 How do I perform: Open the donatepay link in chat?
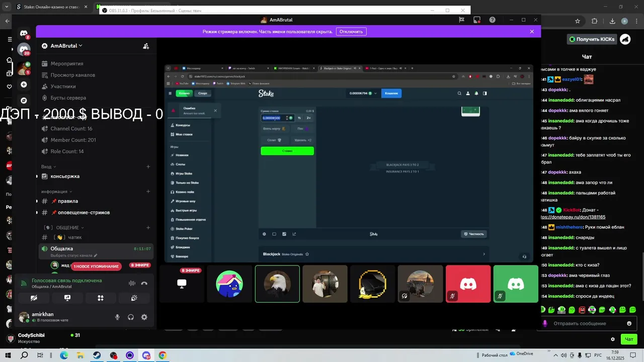pos(573,217)
